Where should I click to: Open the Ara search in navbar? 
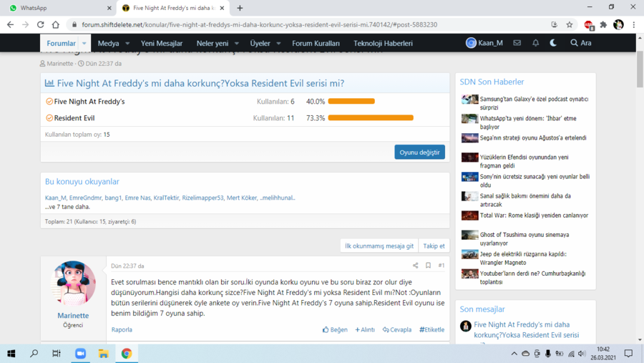pos(581,43)
